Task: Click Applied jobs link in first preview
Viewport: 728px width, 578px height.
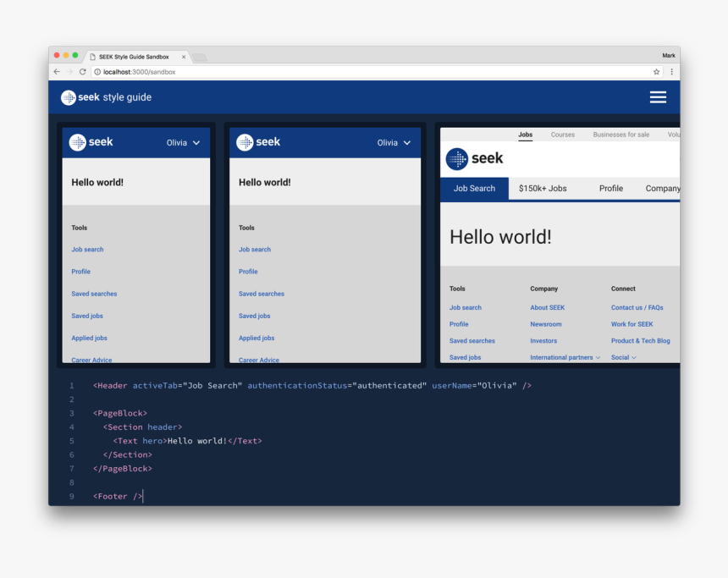Action: 89,338
